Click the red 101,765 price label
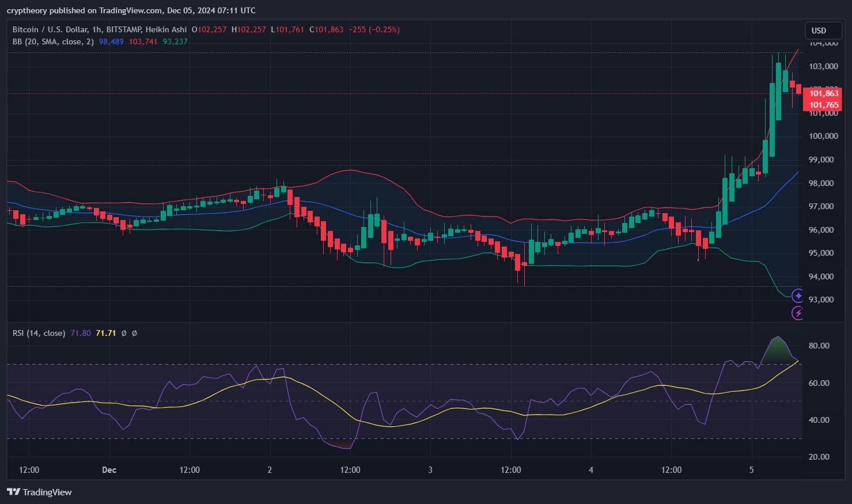 pos(823,105)
